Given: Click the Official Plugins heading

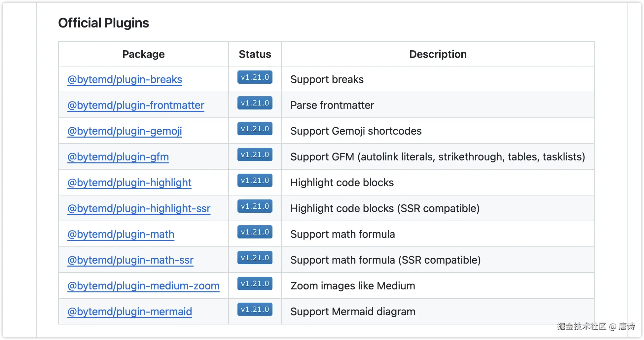Looking at the screenshot, I should (103, 23).
